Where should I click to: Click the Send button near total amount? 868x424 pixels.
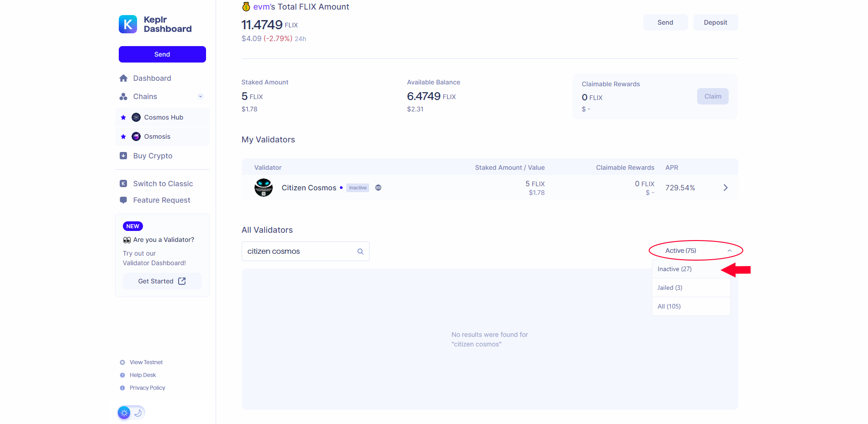665,22
